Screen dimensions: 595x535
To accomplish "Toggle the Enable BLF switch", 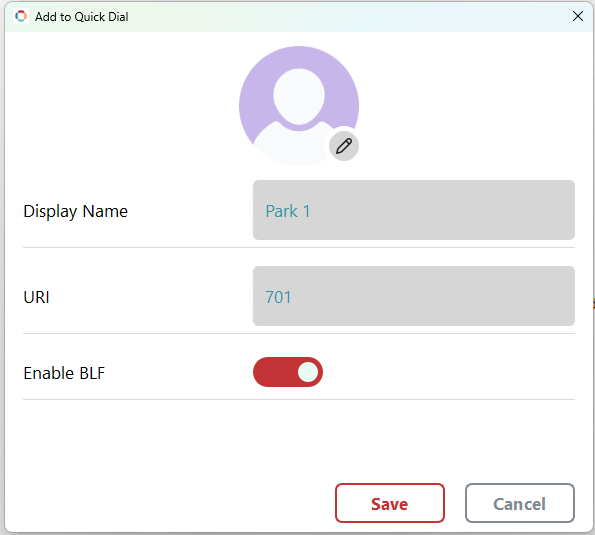I will (x=288, y=372).
